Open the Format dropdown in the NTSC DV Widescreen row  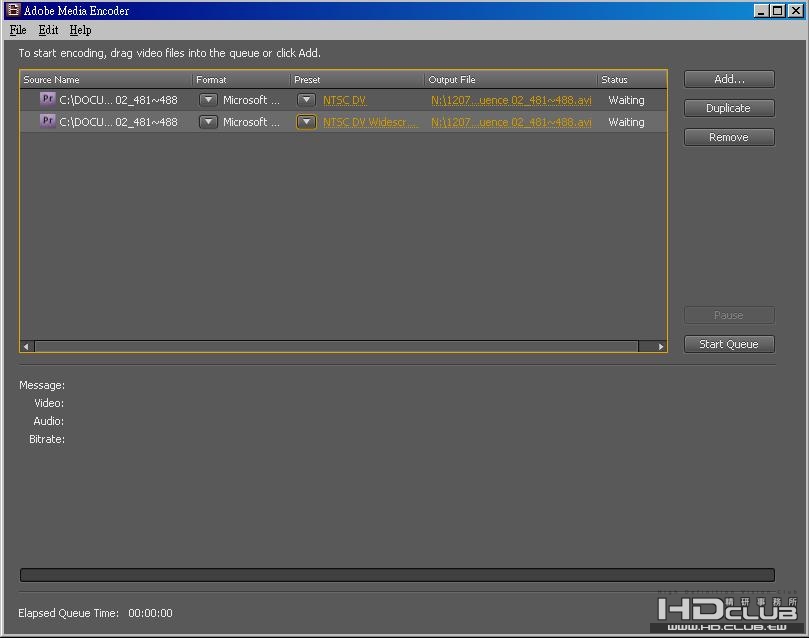point(208,122)
